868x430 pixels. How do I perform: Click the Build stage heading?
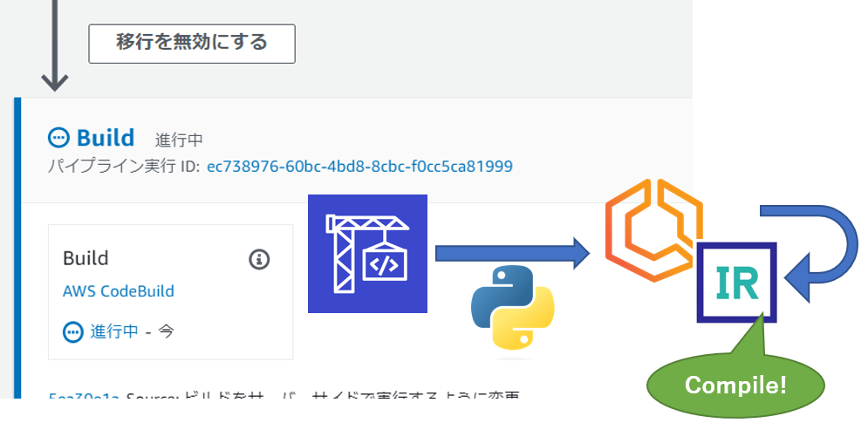click(106, 137)
